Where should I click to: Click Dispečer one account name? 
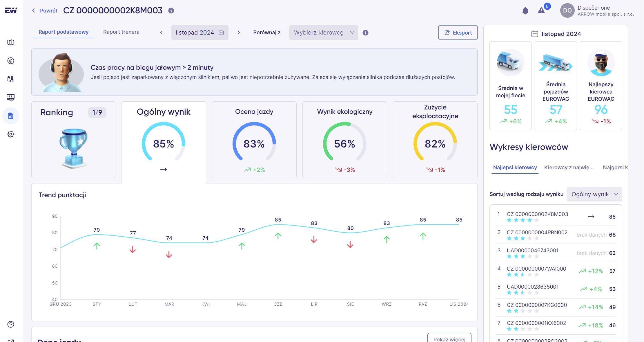tap(594, 8)
